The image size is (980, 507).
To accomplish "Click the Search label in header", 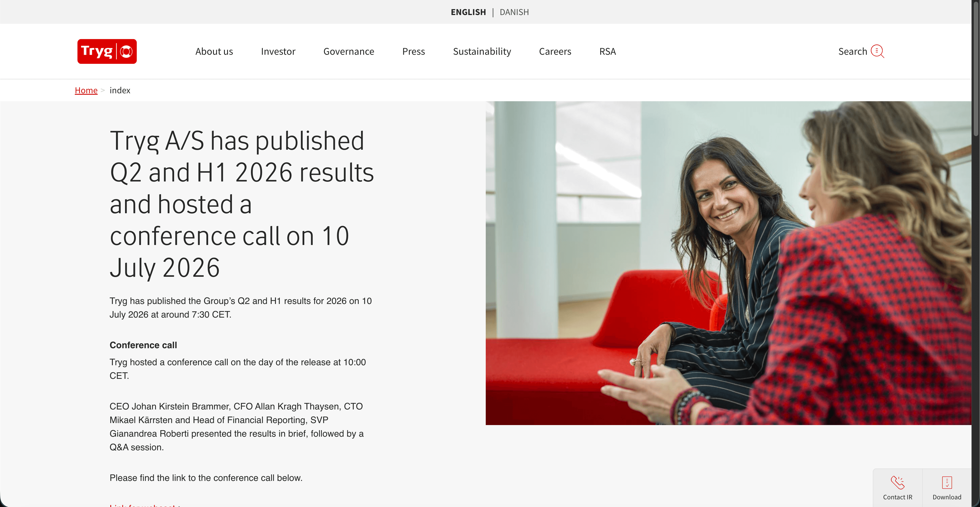I will (853, 51).
